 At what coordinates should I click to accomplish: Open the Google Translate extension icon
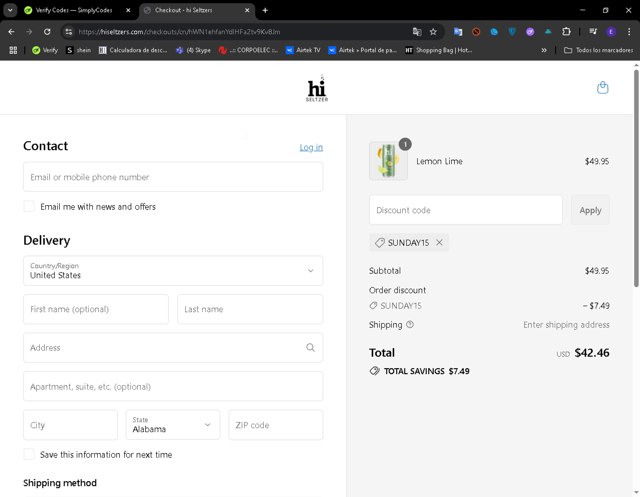[458, 32]
